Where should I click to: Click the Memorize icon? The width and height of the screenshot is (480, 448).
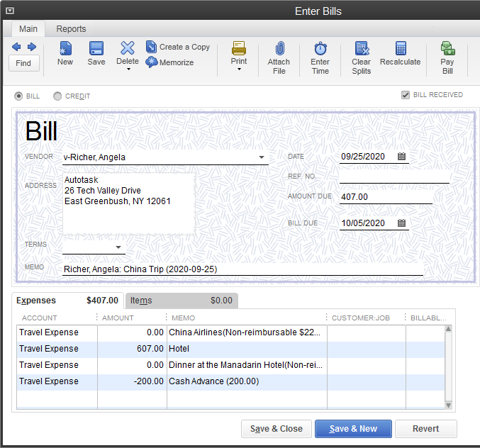pyautogui.click(x=151, y=62)
